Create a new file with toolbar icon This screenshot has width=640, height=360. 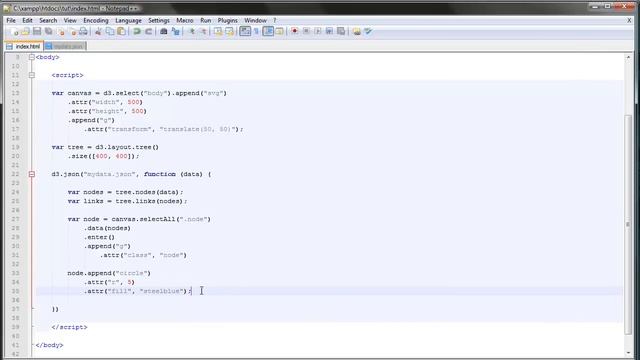coord(14,31)
